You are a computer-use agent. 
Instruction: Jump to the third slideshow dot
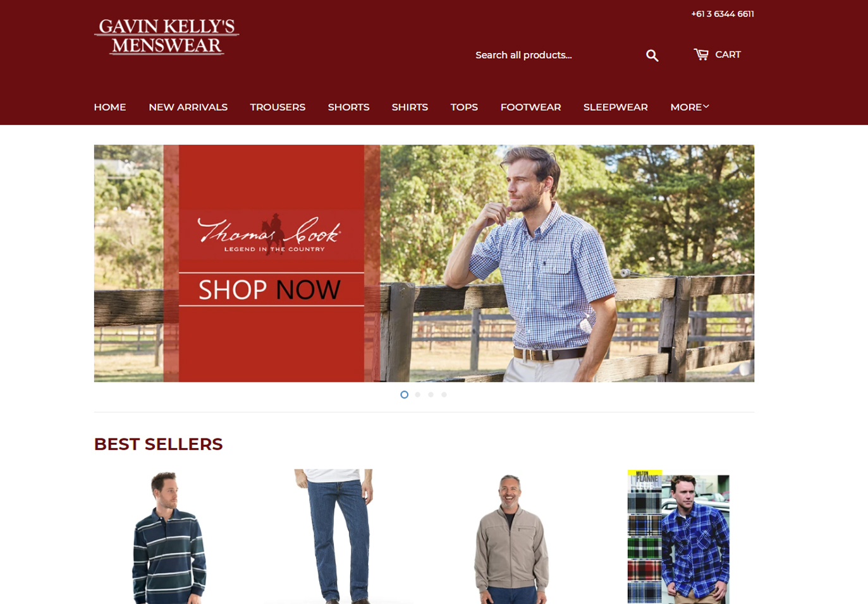pyautogui.click(x=431, y=394)
